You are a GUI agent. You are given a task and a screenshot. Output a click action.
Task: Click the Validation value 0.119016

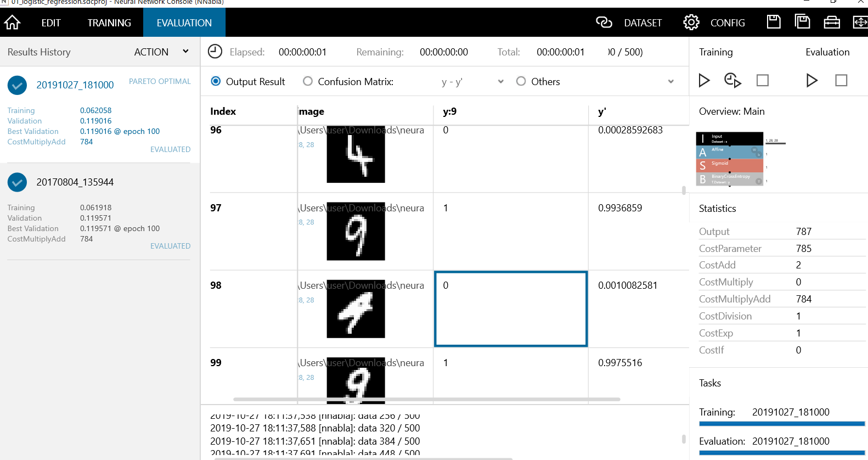point(96,121)
